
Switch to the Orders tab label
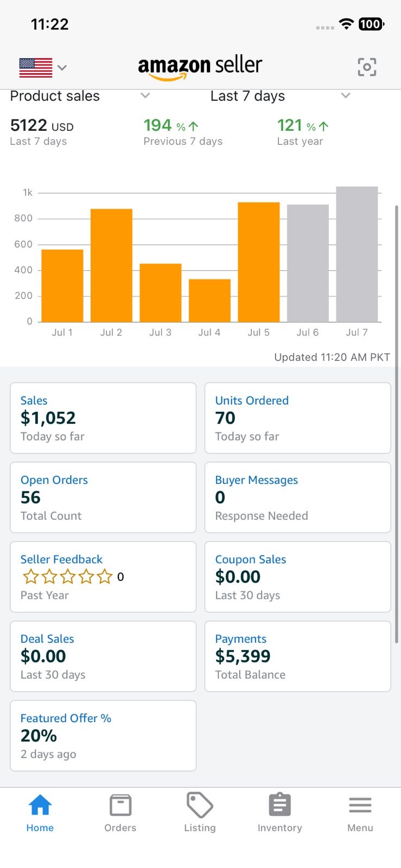[120, 828]
